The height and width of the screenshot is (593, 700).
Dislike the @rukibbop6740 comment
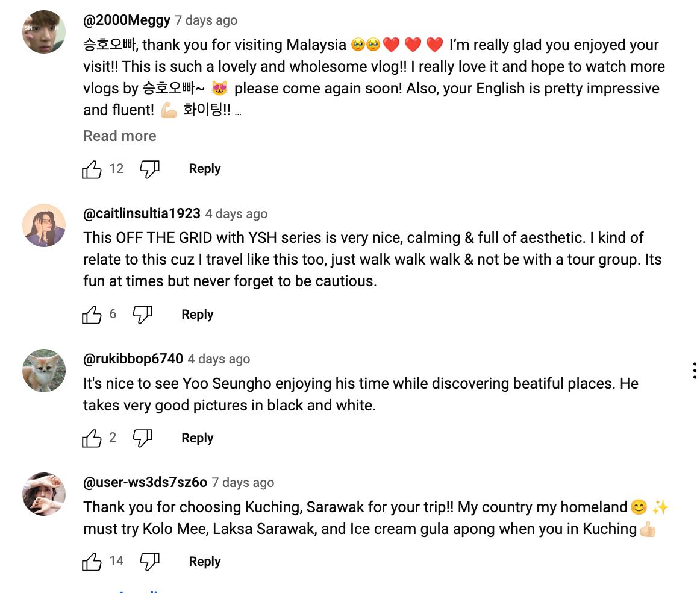142,438
